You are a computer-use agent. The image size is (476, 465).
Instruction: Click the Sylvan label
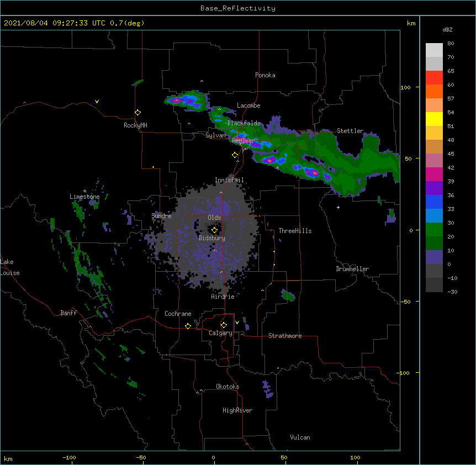coord(215,135)
